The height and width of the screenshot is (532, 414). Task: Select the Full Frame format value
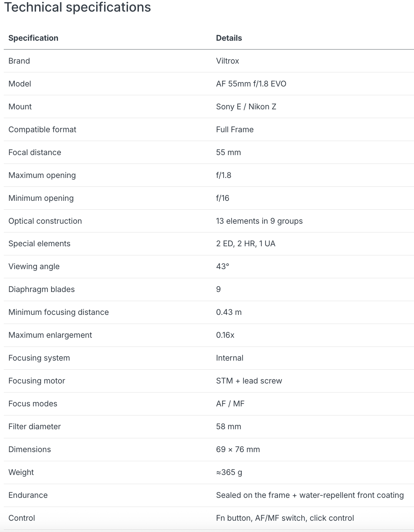(235, 129)
